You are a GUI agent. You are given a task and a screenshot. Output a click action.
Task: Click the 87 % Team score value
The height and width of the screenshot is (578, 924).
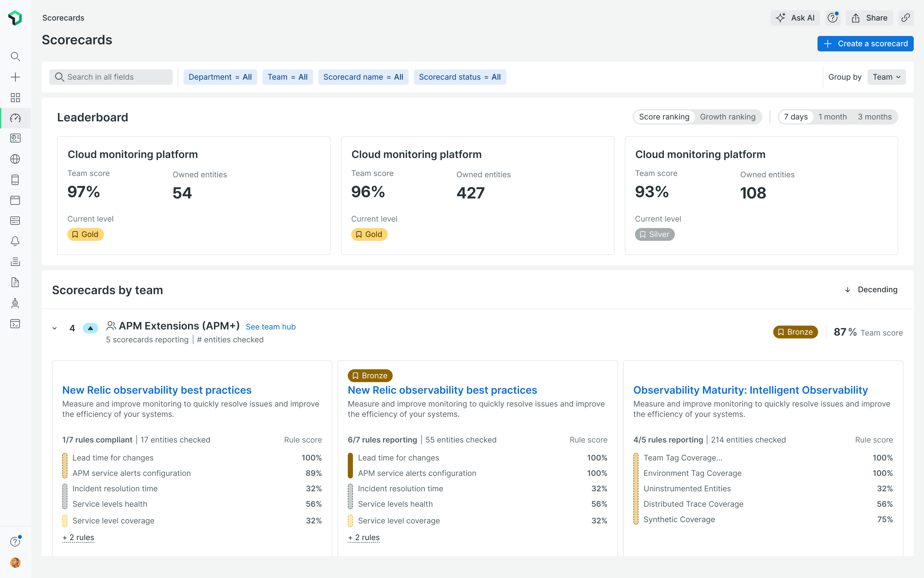[868, 332]
